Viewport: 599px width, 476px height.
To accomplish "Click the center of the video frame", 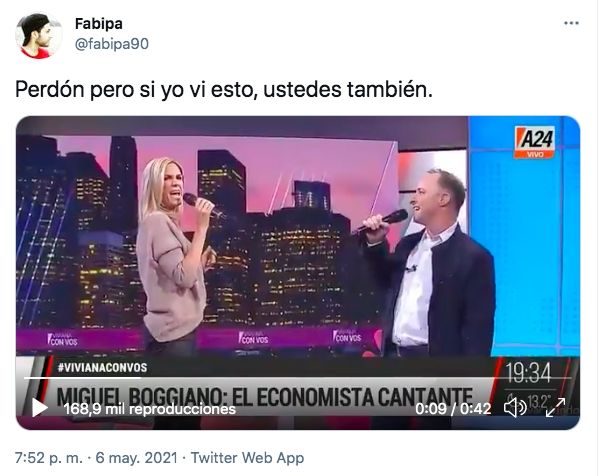I will [x=298, y=273].
